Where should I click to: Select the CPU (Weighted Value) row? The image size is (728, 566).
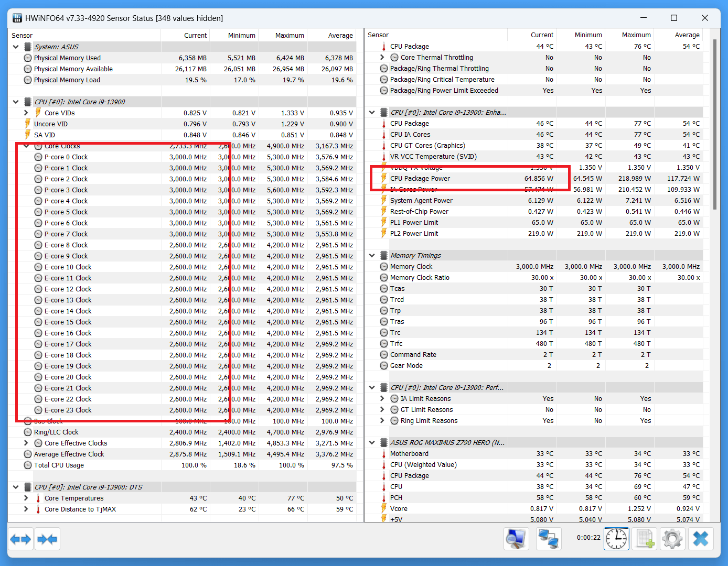(534, 465)
